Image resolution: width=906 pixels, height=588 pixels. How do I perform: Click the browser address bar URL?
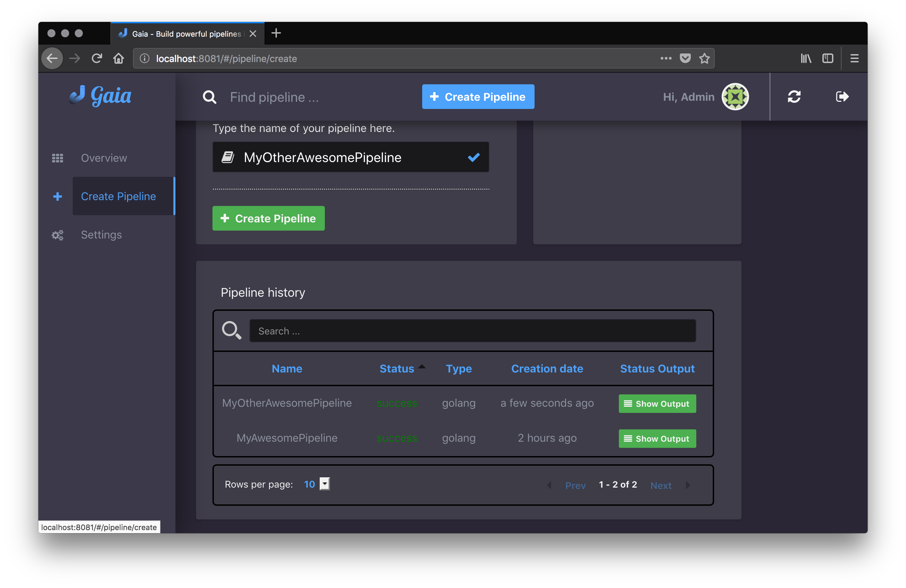click(226, 58)
